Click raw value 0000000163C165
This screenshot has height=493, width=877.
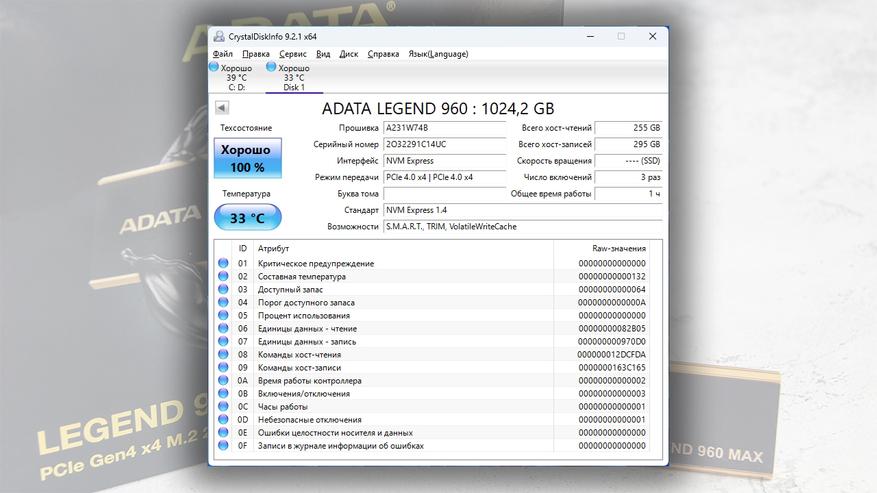coord(612,368)
